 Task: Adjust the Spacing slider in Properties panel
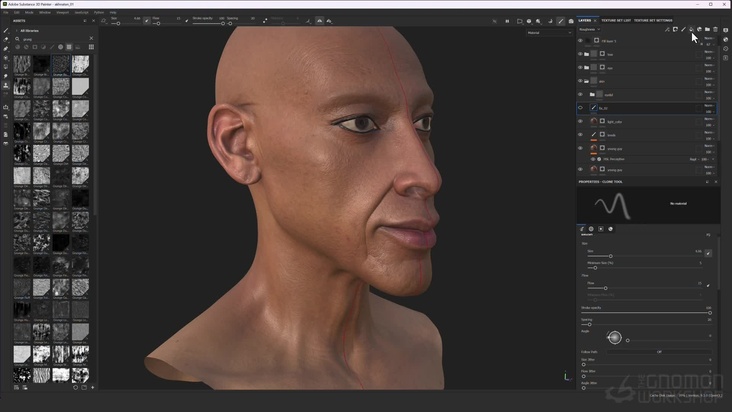pyautogui.click(x=646, y=324)
